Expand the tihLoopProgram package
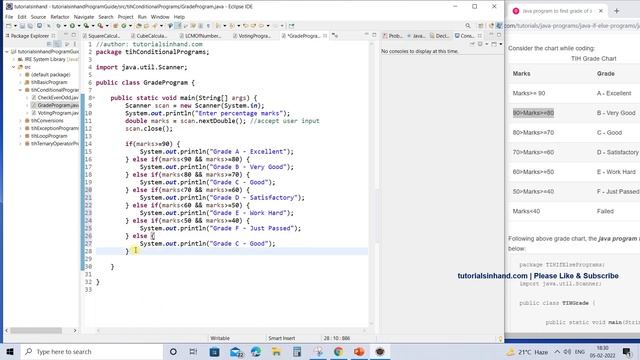 click(20, 136)
